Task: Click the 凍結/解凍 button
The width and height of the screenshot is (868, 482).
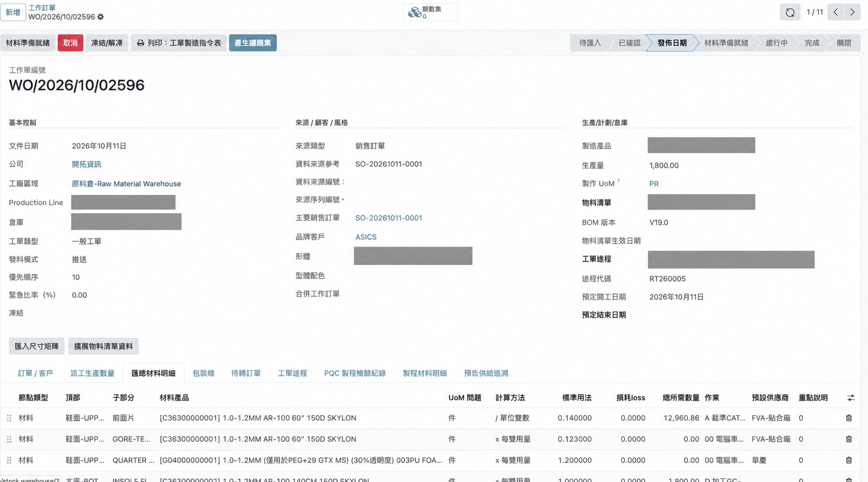Action: [x=107, y=43]
